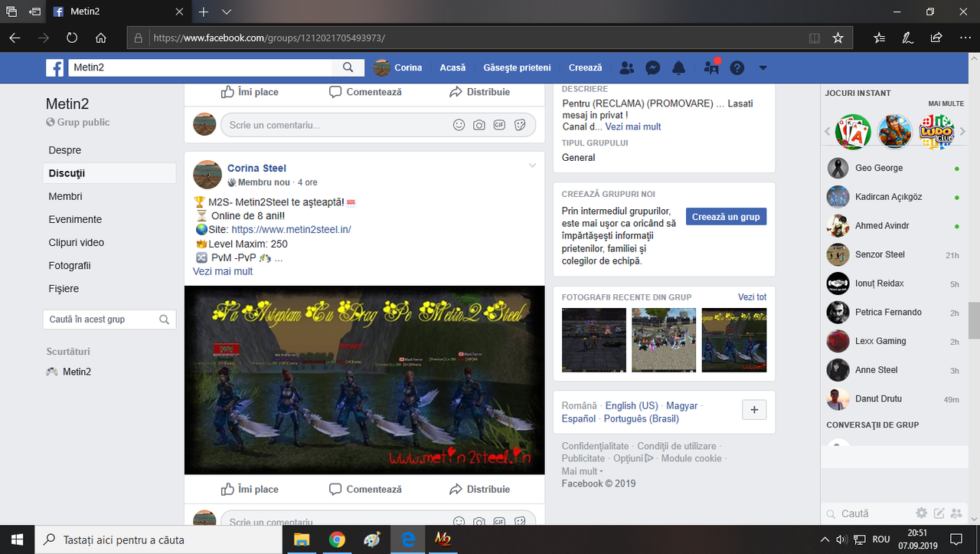Open Windows Action Center notifications
Viewport: 980px width, 554px height.
[x=956, y=539]
